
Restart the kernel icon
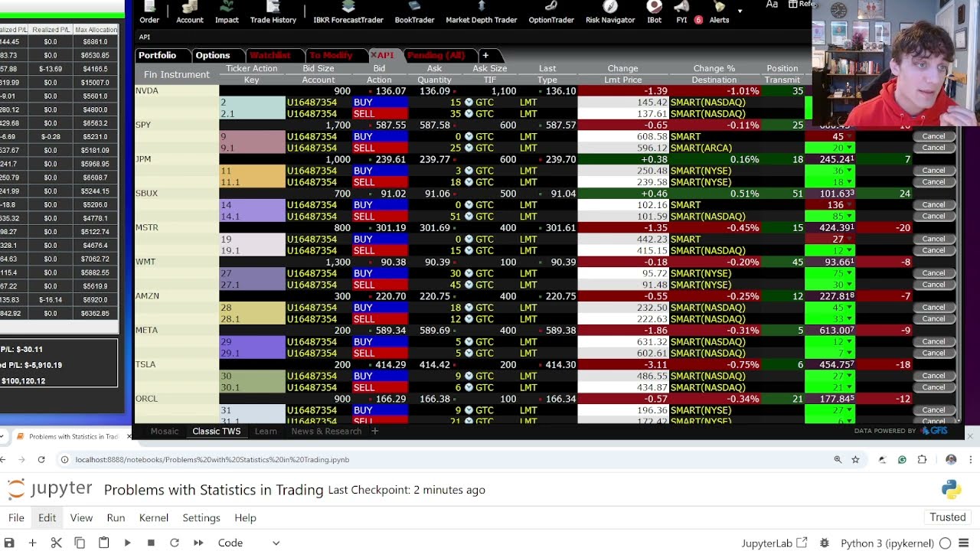pos(175,543)
